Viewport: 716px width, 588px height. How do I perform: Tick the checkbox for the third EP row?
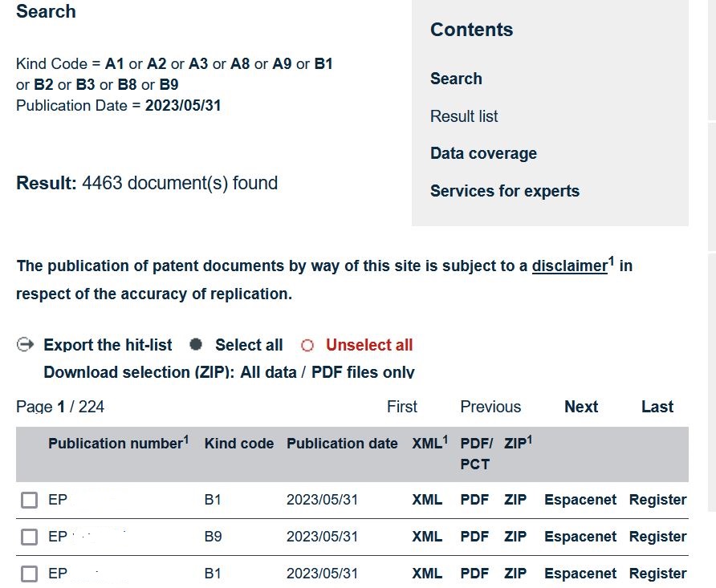click(29, 574)
